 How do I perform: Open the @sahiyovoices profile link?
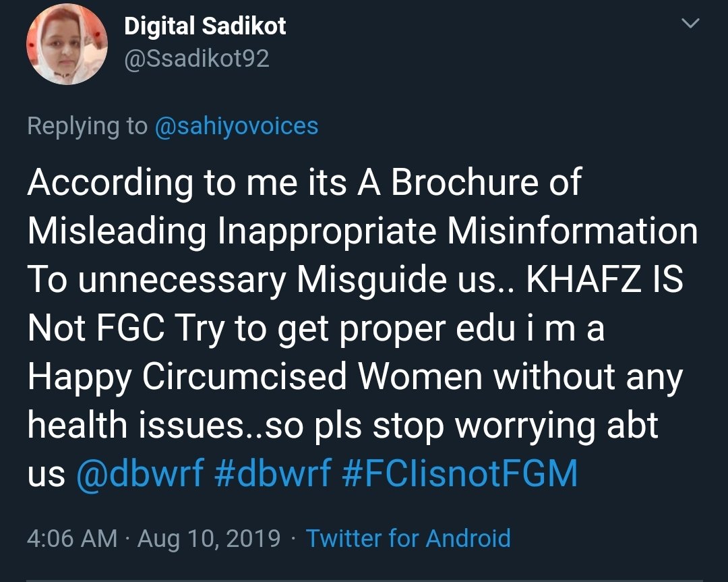click(x=236, y=126)
